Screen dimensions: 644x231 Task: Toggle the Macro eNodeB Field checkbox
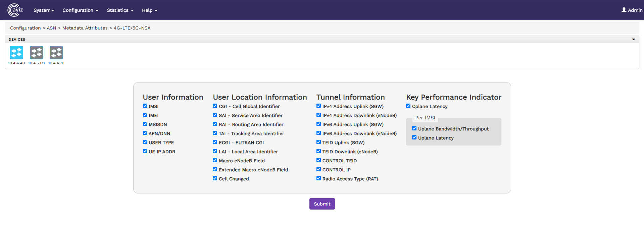215,160
